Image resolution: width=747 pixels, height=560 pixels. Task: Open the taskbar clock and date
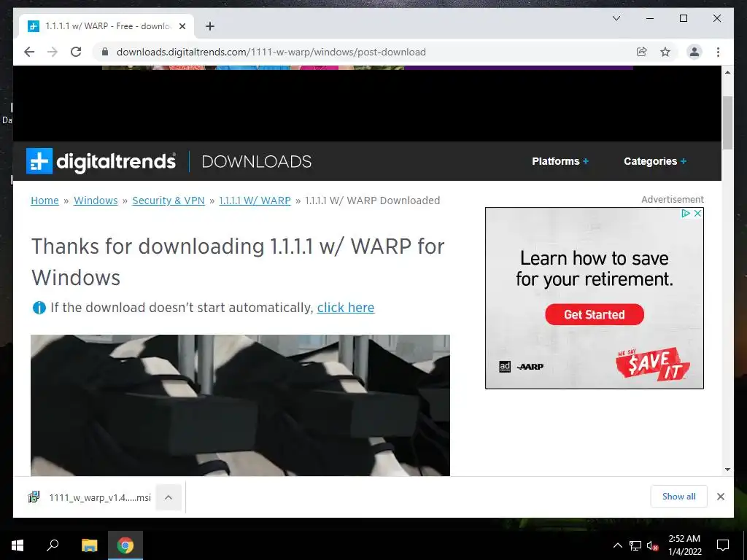pos(684,545)
